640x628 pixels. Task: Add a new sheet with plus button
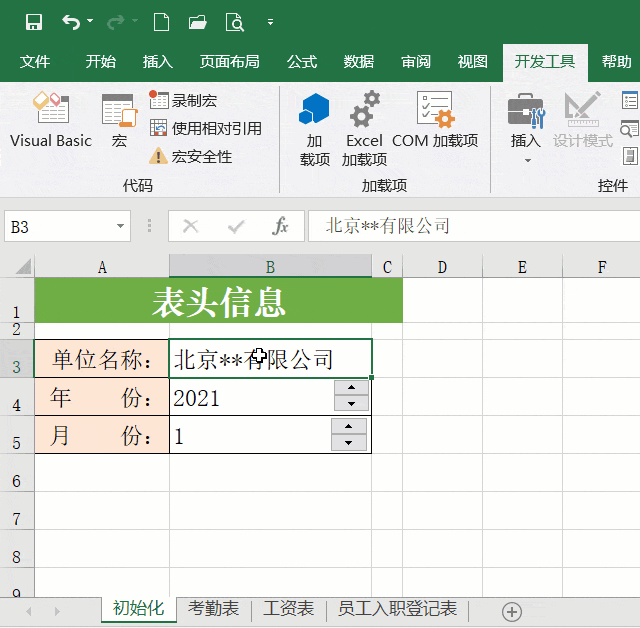pos(511,611)
